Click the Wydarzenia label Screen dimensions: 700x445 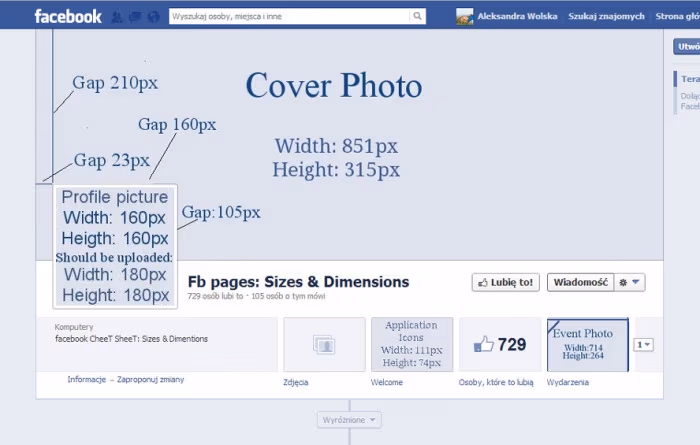[567, 382]
